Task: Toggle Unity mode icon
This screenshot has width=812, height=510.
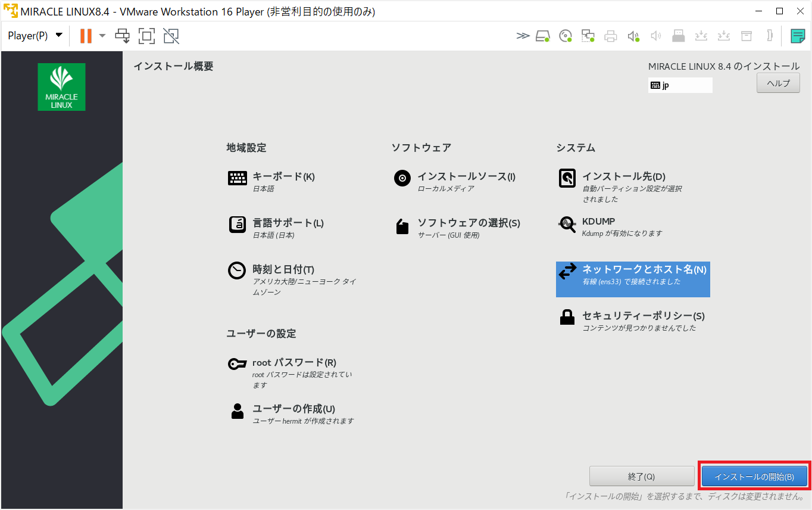Action: pos(171,36)
